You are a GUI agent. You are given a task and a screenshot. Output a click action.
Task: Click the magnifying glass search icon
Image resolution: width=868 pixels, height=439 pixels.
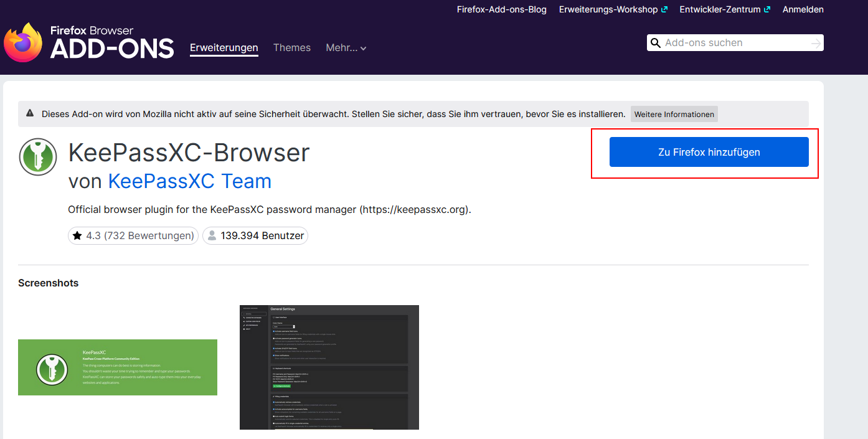(x=655, y=43)
